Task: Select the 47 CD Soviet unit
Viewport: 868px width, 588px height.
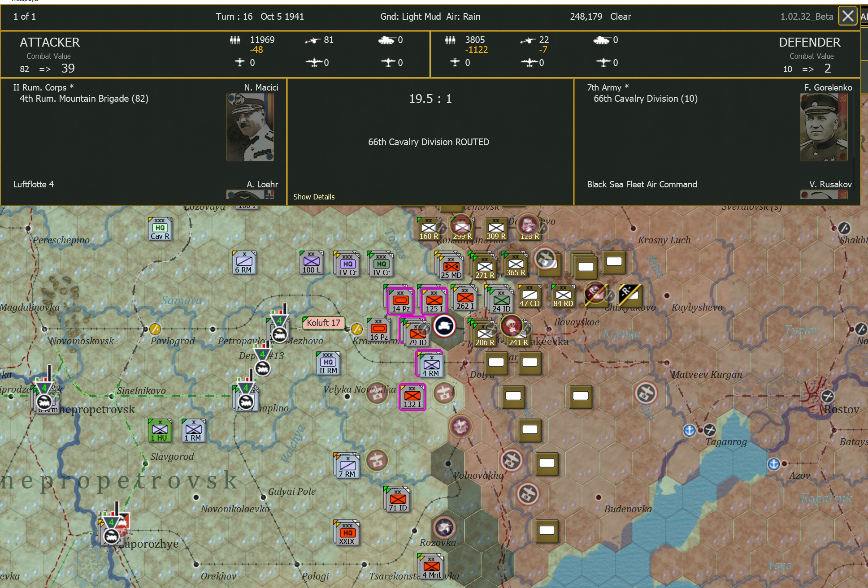Action: click(529, 296)
